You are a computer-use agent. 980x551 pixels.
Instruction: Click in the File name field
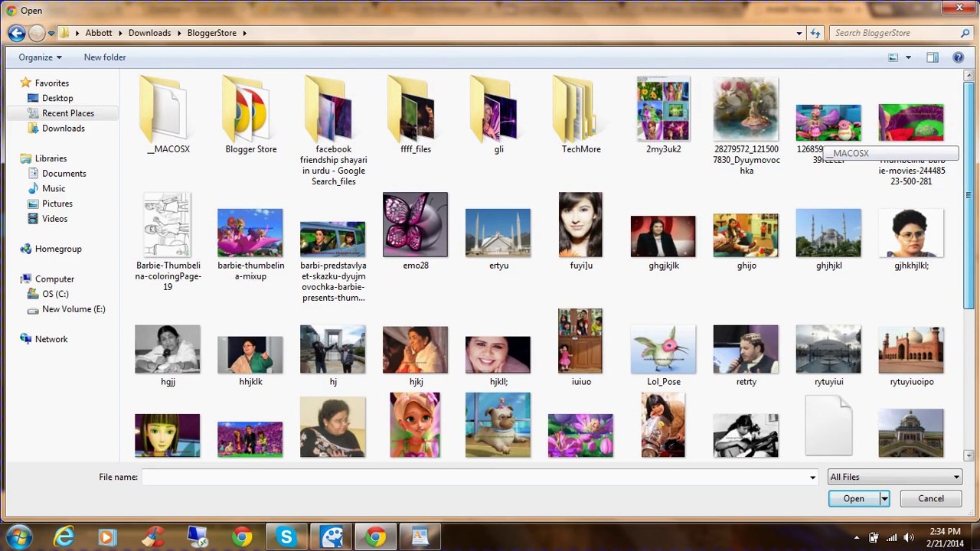pos(475,477)
